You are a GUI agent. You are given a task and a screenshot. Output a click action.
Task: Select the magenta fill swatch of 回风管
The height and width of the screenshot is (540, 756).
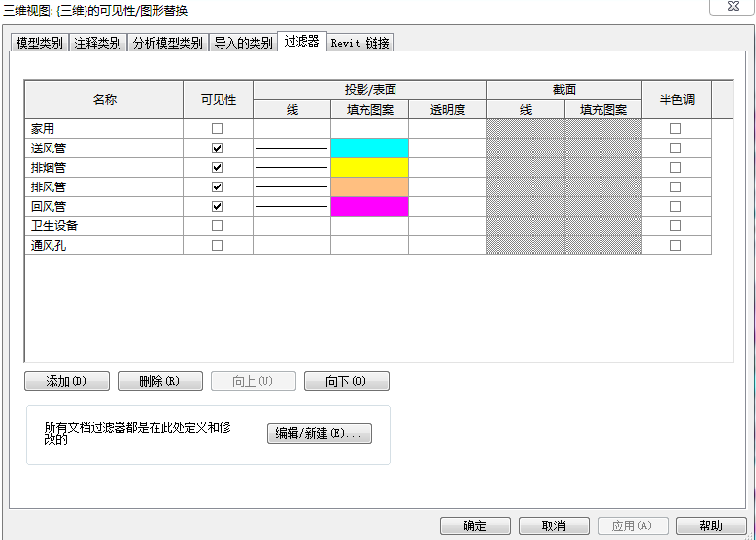369,206
